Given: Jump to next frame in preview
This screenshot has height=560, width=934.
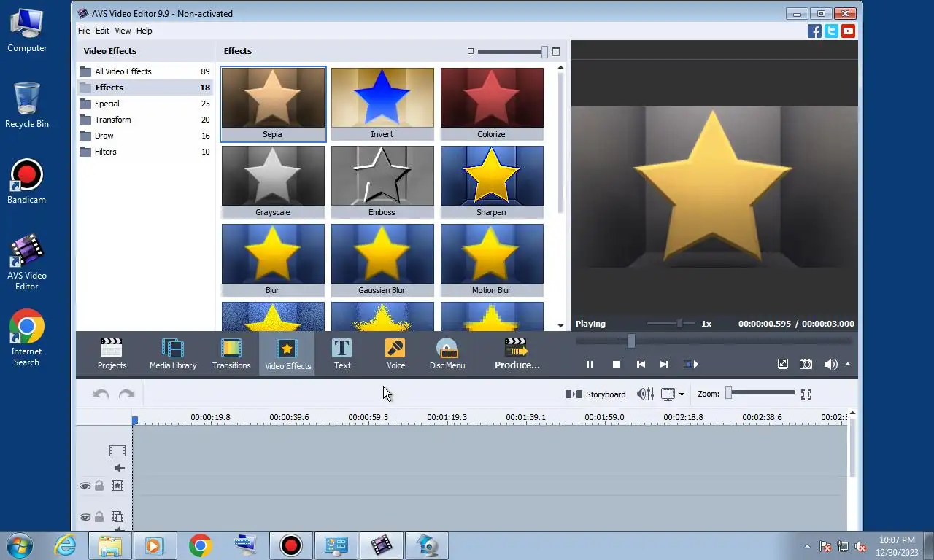Looking at the screenshot, I should (x=664, y=364).
